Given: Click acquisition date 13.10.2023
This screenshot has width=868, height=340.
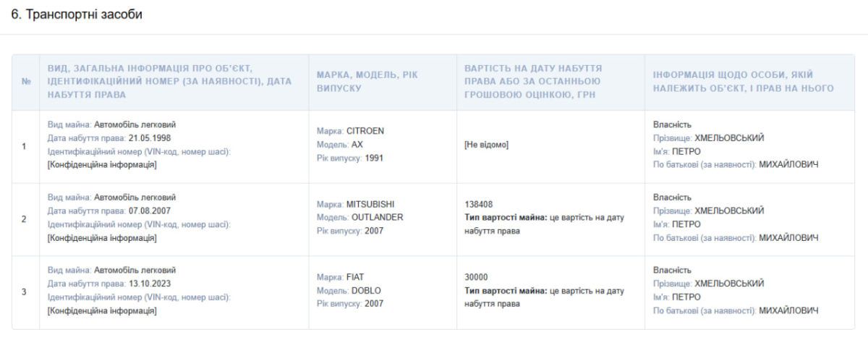Looking at the screenshot, I should (148, 283).
